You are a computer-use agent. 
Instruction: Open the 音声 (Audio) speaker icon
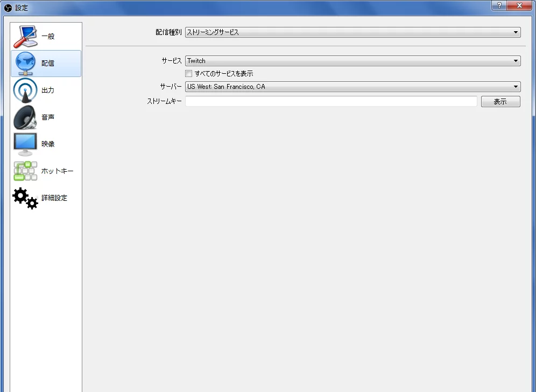pos(25,117)
